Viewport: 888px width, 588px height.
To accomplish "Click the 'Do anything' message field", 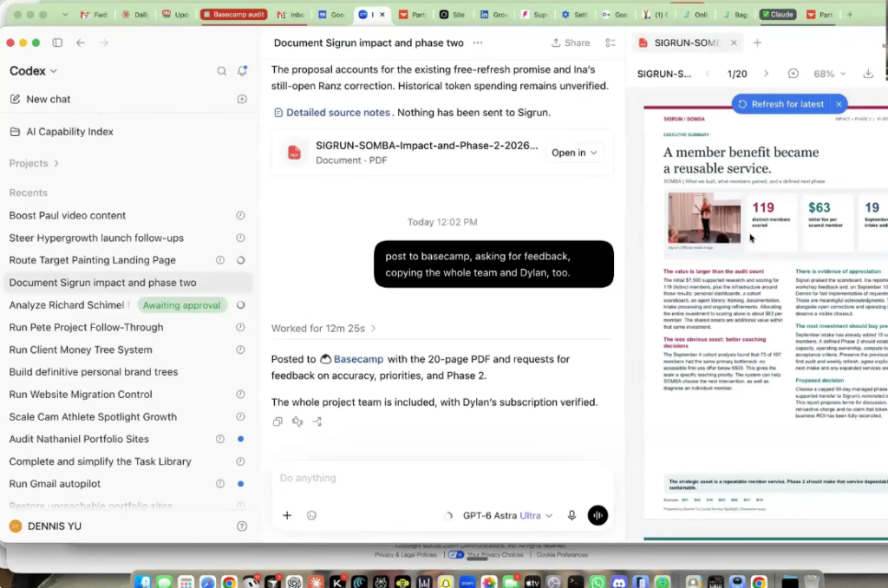I will [x=441, y=478].
